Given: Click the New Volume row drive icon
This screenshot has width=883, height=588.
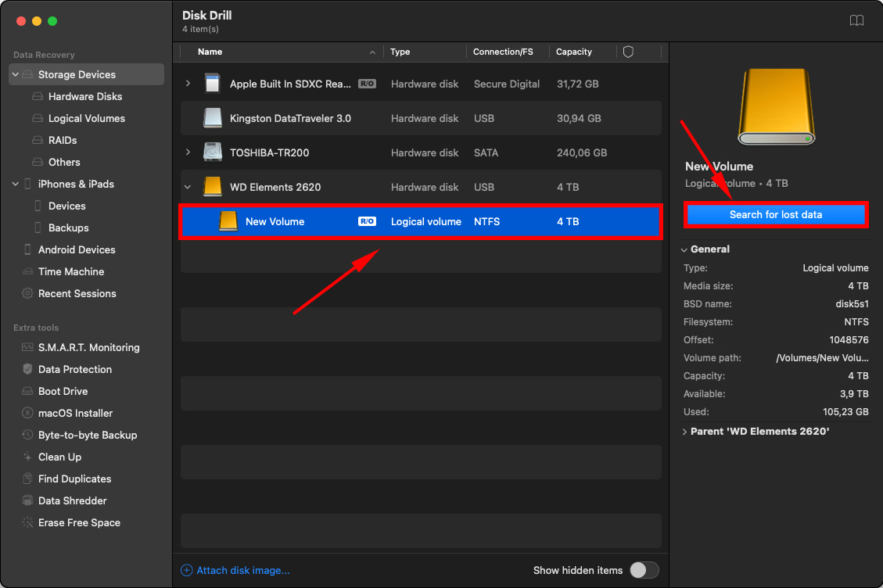Looking at the screenshot, I should [228, 221].
